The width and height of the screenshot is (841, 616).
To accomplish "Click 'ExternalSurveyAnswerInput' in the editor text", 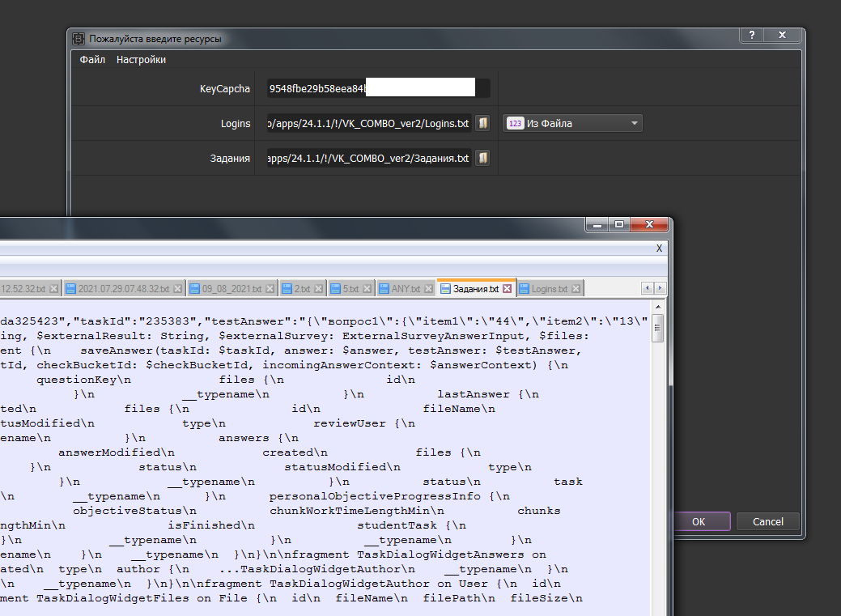I will pyautogui.click(x=433, y=336).
